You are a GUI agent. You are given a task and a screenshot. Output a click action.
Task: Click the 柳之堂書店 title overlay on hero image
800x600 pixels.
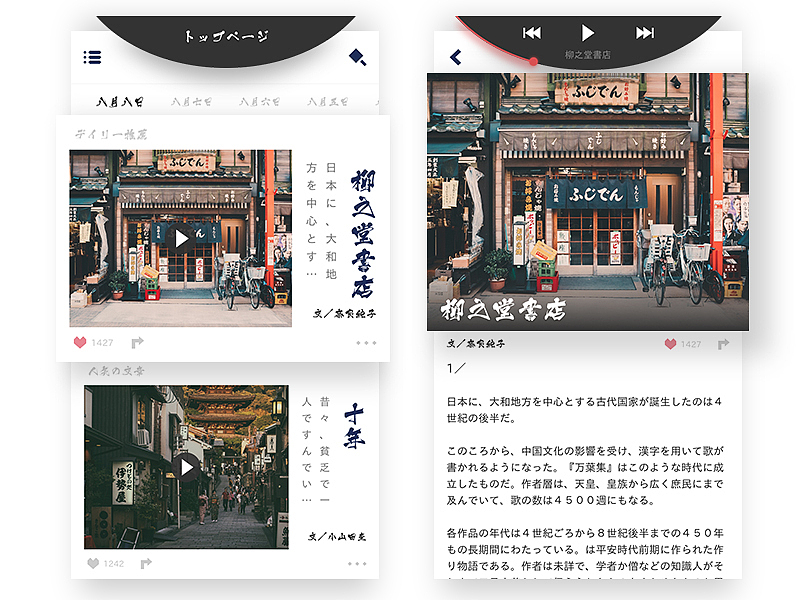coord(504,310)
